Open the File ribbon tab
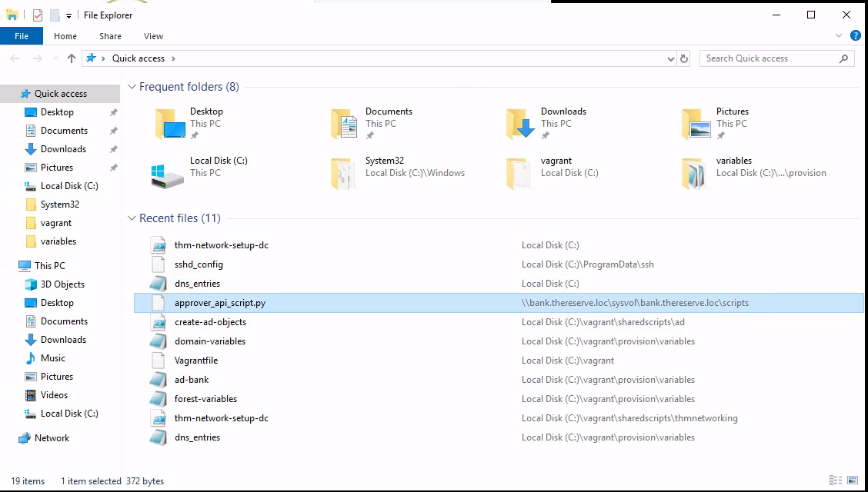Image resolution: width=868 pixels, height=492 pixels. (22, 36)
